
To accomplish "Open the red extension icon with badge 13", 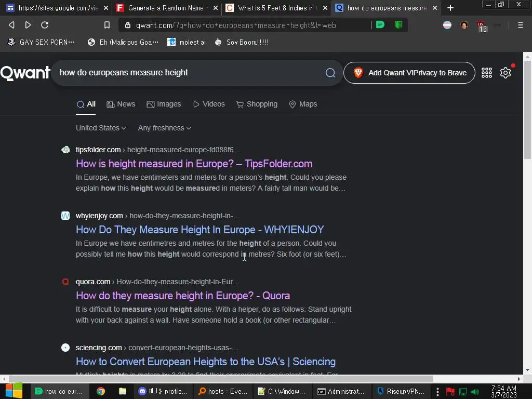I will pos(482,26).
